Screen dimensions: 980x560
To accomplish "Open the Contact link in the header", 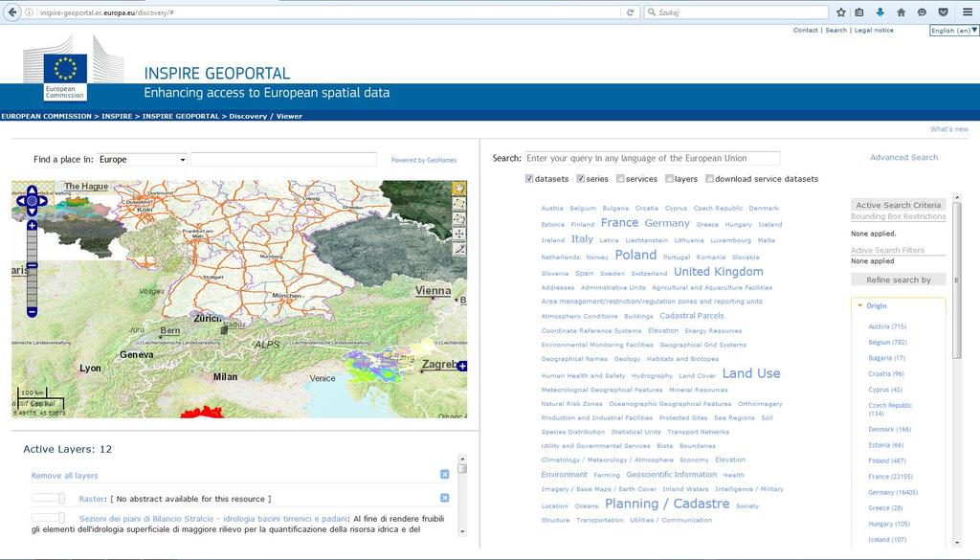I will coord(805,30).
